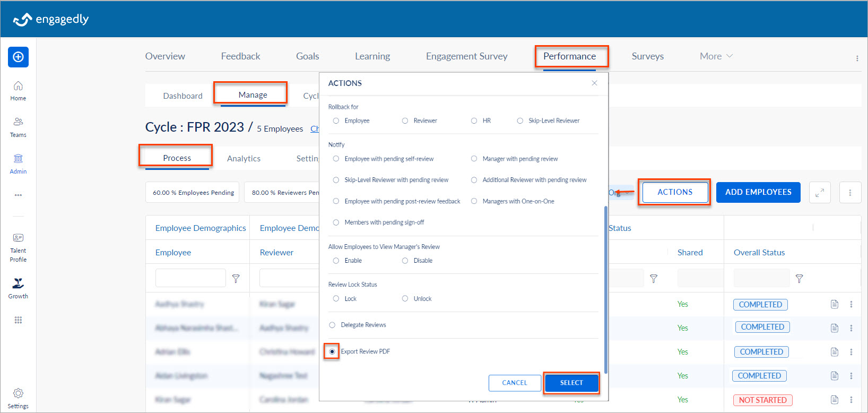The height and width of the screenshot is (413, 868).
Task: Switch to the Manage sub-tab
Action: 253,95
